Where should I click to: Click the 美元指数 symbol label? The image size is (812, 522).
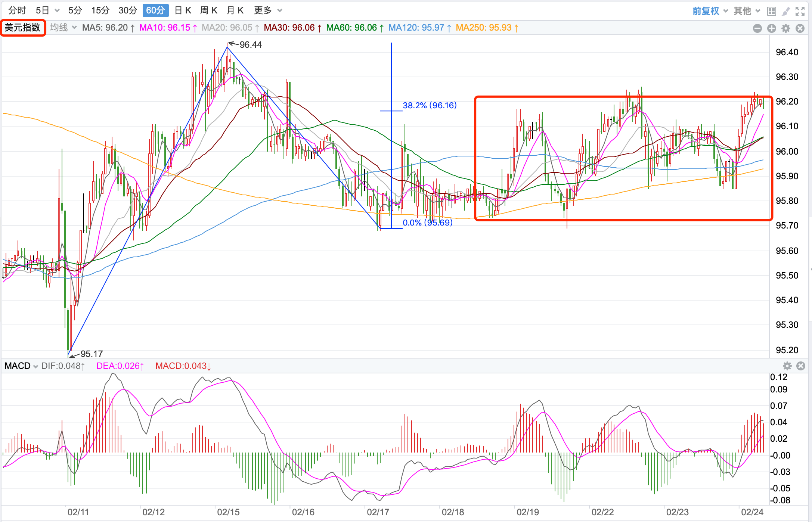click(23, 28)
